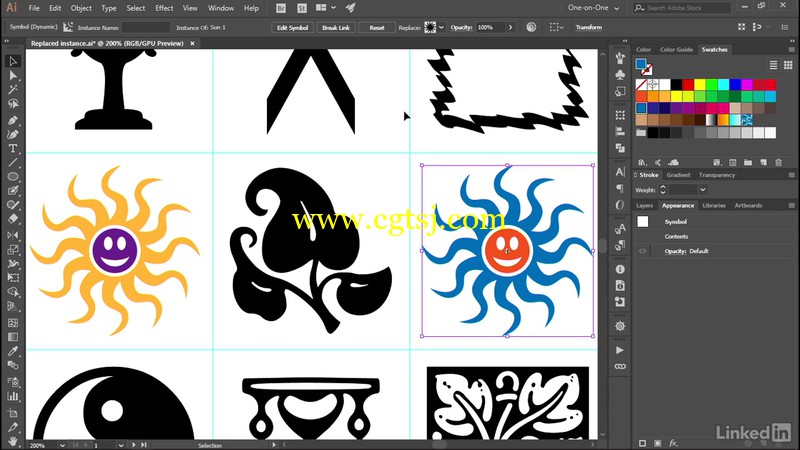
Task: Open Appearance panel flyout menu
Action: click(791, 206)
